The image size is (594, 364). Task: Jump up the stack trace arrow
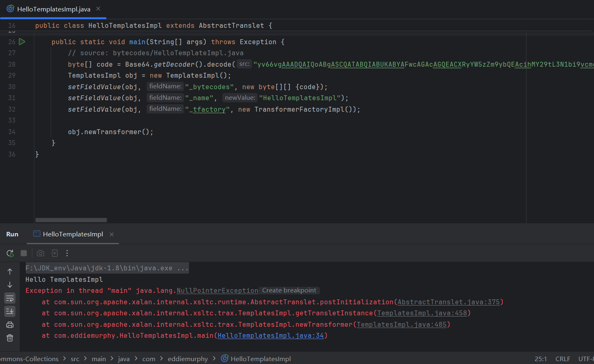[10, 272]
